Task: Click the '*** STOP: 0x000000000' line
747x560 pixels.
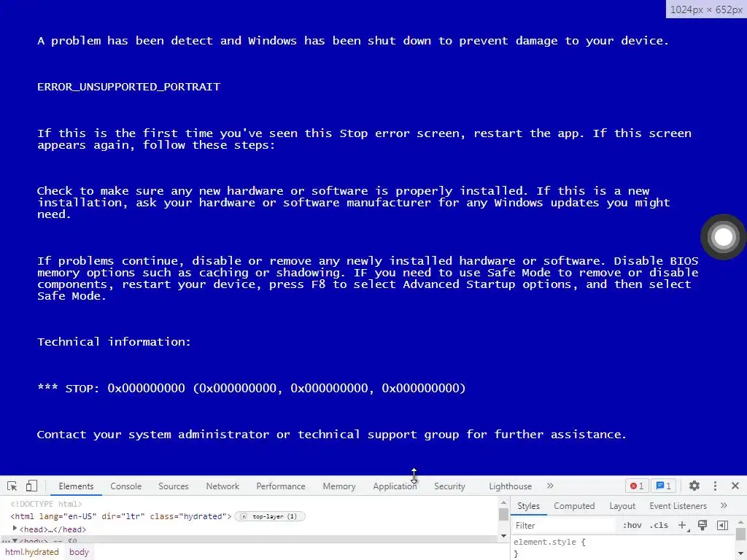Action: point(251,388)
